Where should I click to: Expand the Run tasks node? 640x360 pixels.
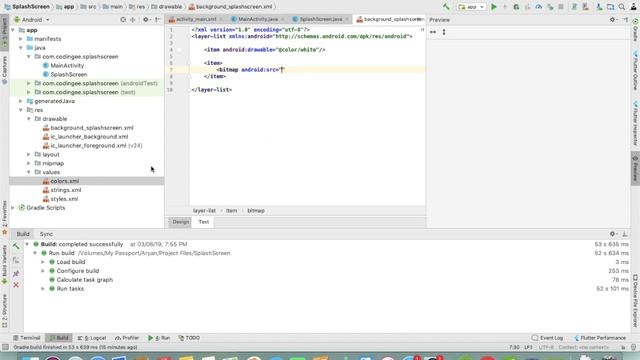tap(43, 289)
